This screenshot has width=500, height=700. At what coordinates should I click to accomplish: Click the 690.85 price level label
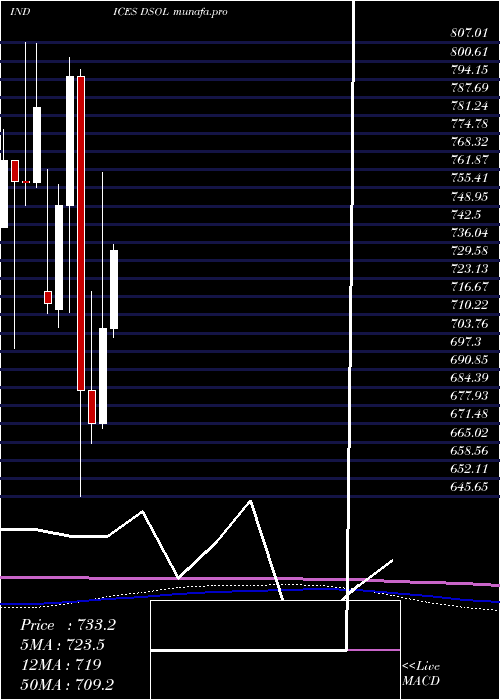(x=469, y=360)
